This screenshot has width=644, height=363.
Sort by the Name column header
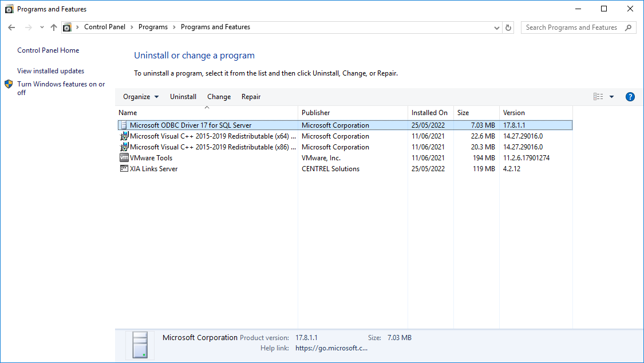tap(207, 113)
